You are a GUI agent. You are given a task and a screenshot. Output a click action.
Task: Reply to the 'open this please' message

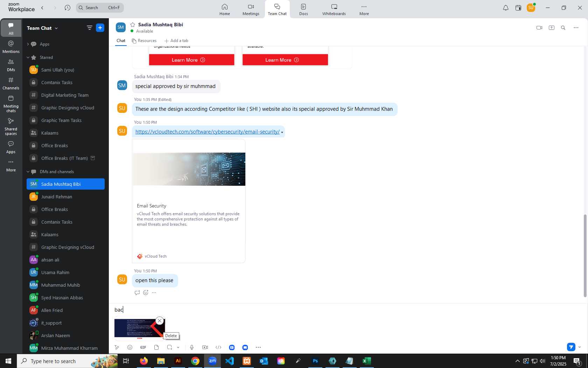pos(137,293)
